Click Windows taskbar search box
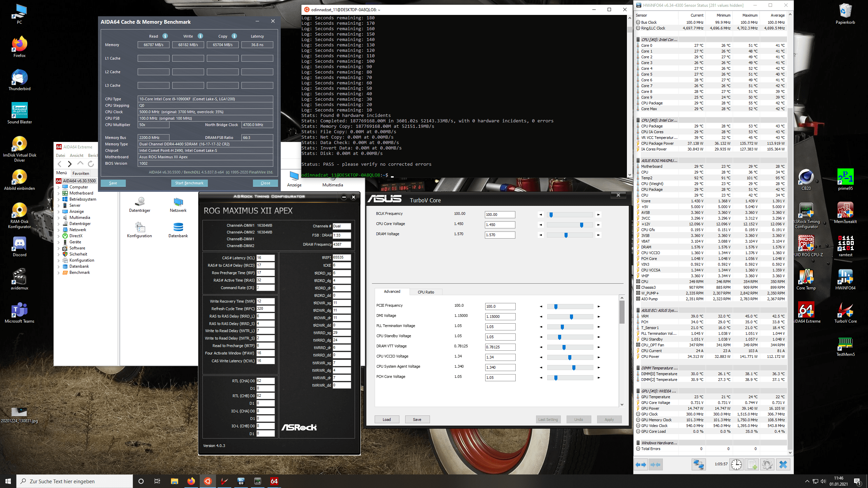The width and height of the screenshot is (868, 488). [75, 481]
